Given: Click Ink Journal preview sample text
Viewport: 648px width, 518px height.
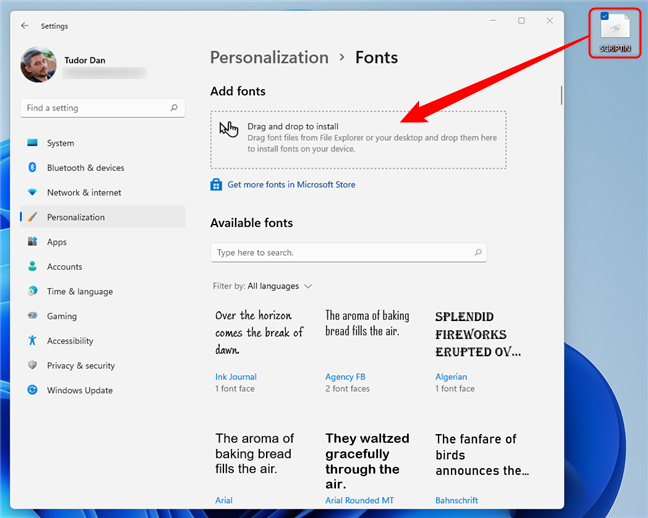Looking at the screenshot, I should [x=259, y=332].
